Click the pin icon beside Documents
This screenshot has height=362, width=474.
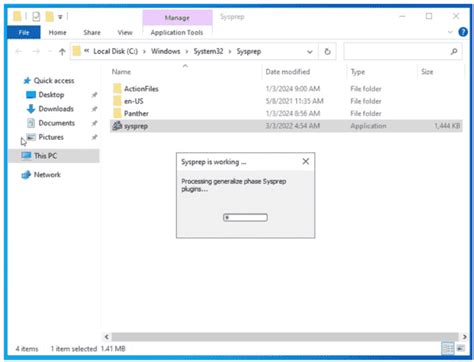pyautogui.click(x=94, y=123)
